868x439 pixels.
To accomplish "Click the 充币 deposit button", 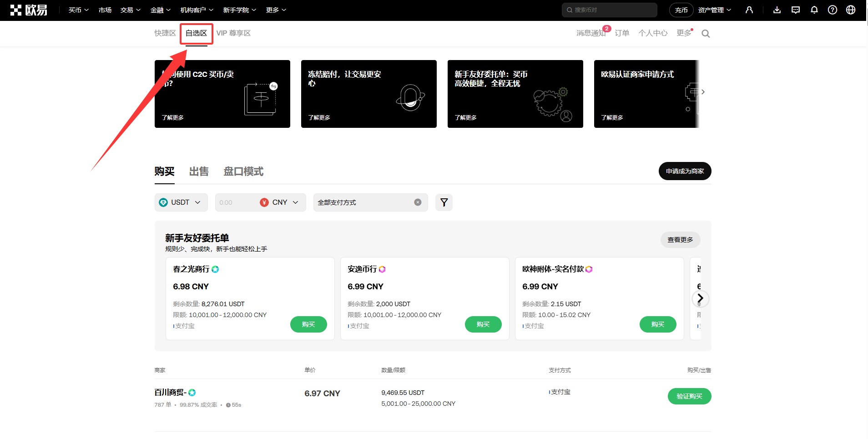I will pyautogui.click(x=681, y=10).
